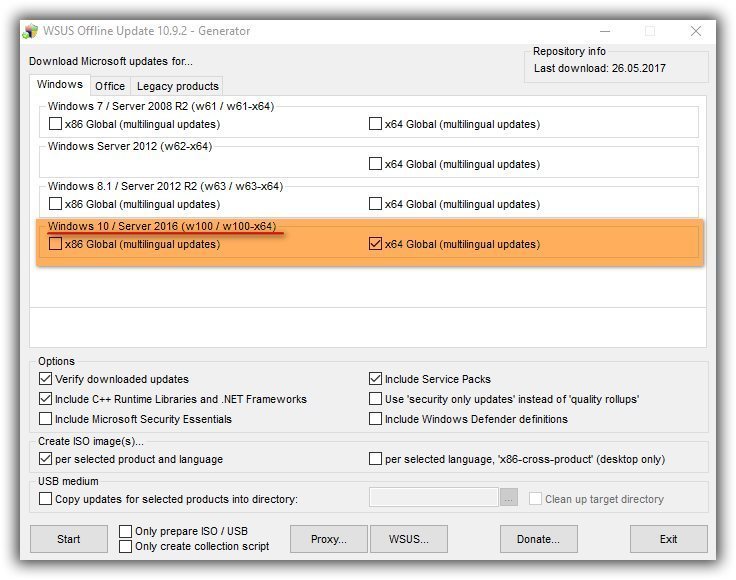Close the WSUS Offline Update window
Image resolution: width=736 pixels, height=580 pixels.
[x=696, y=31]
